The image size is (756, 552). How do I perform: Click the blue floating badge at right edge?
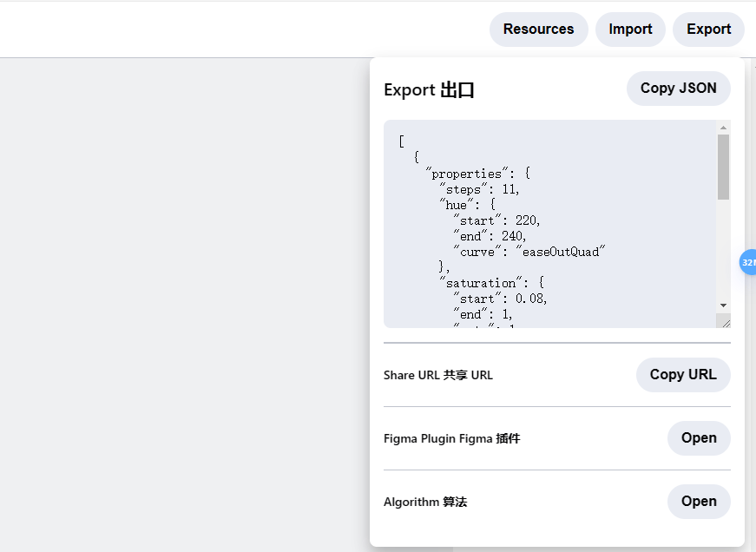click(748, 261)
